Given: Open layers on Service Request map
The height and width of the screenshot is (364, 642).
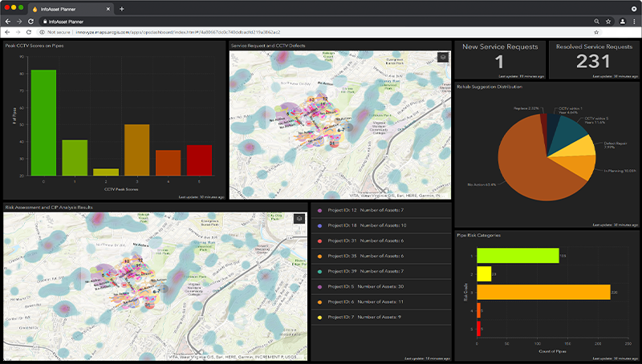Looking at the screenshot, I should [442, 57].
